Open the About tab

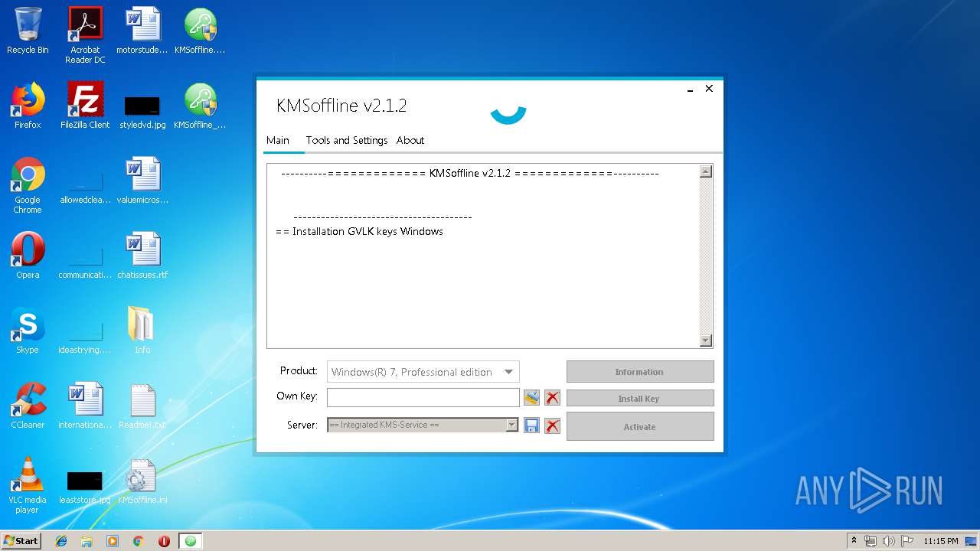(x=410, y=140)
